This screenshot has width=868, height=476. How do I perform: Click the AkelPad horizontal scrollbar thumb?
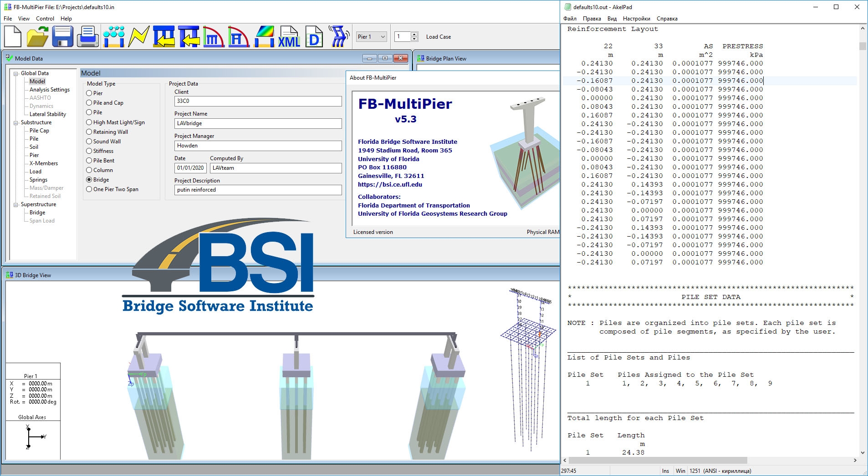(x=658, y=460)
